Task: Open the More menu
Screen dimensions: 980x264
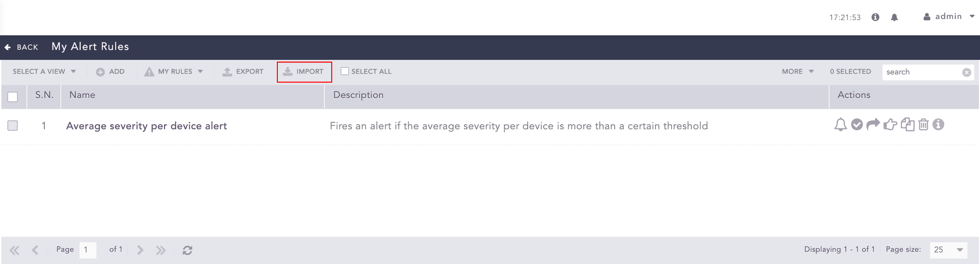Action: pos(797,72)
